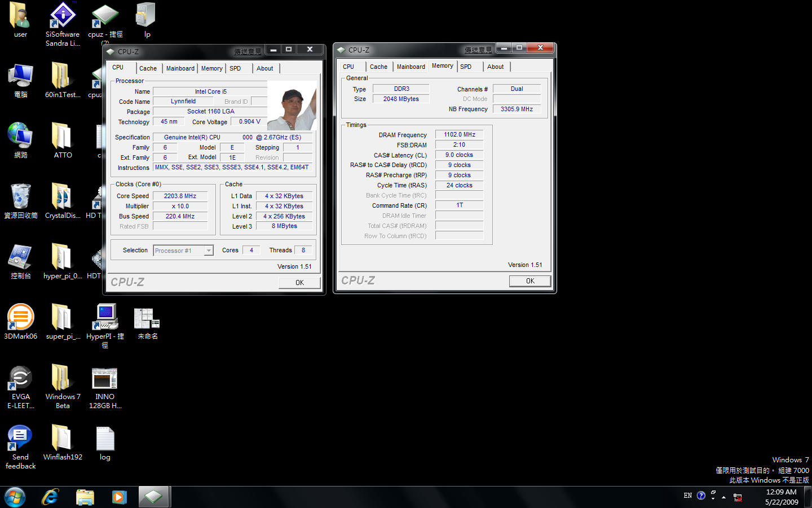Open the user folder desktop icon
The height and width of the screenshot is (508, 812).
pyautogui.click(x=20, y=20)
